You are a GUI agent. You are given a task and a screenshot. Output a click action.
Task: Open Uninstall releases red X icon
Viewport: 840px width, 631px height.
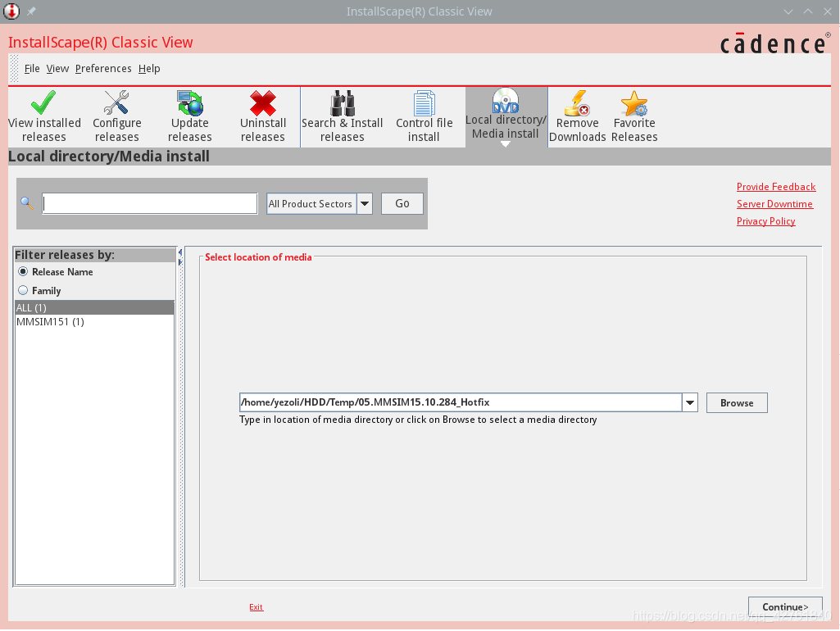[x=262, y=103]
